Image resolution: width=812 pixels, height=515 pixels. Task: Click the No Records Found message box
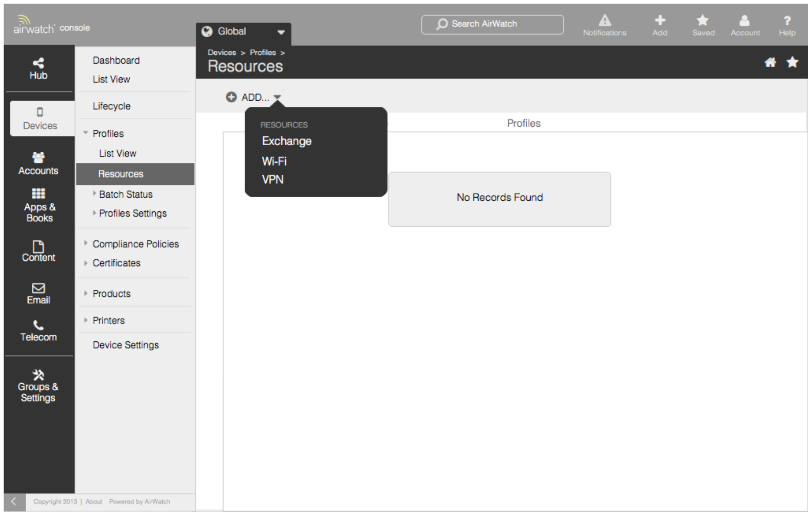(x=500, y=199)
